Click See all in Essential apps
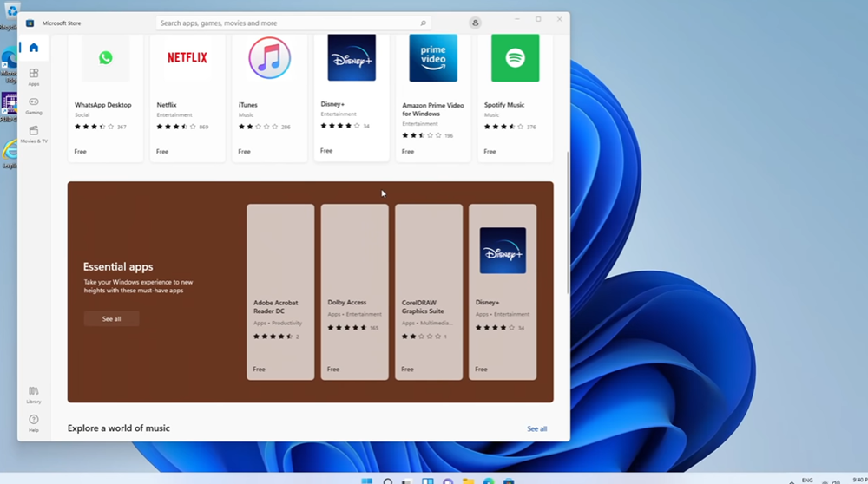868x484 pixels. 111,318
